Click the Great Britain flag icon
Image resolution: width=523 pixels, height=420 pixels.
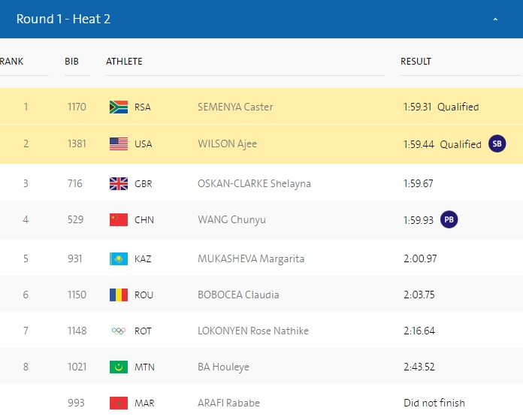click(119, 183)
